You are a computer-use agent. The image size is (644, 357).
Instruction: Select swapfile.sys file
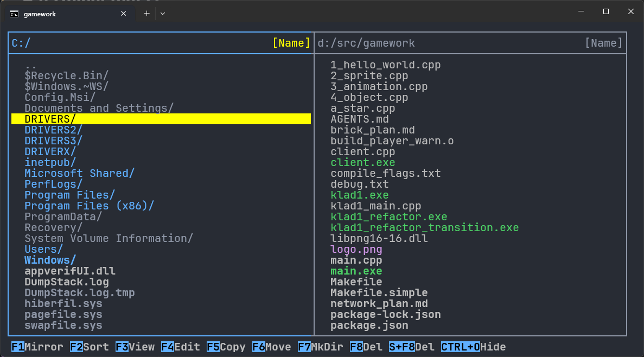(x=63, y=326)
